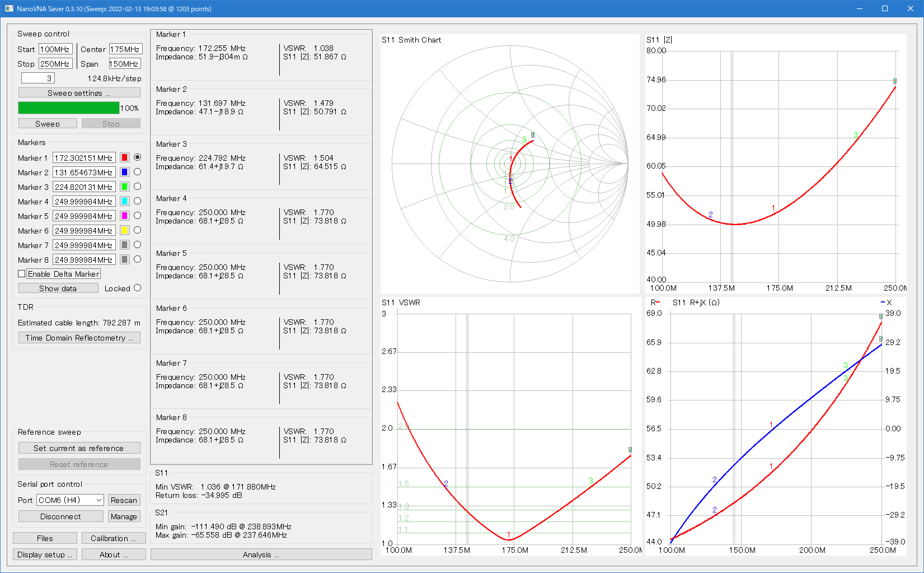Click the Stop sweep button
The image size is (924, 573).
tap(111, 124)
